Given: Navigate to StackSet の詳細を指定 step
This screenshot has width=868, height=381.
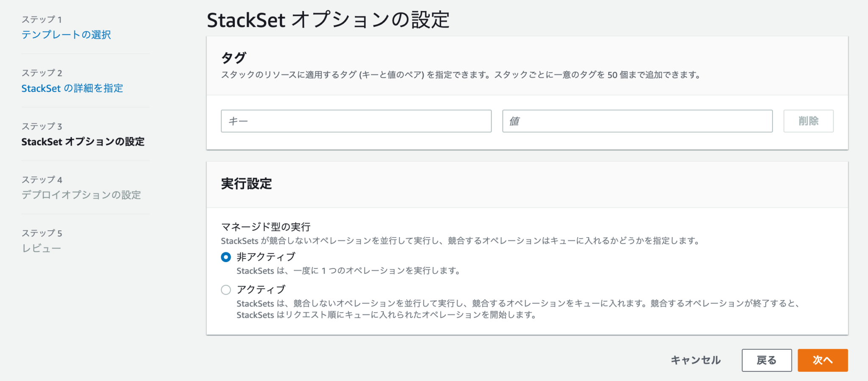Looking at the screenshot, I should point(72,88).
